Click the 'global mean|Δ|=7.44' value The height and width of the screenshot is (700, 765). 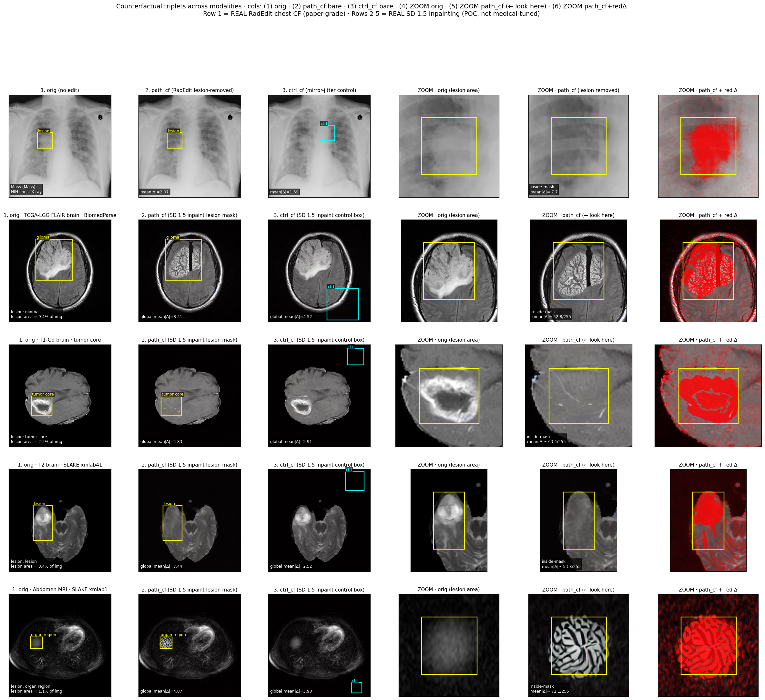[x=161, y=566]
